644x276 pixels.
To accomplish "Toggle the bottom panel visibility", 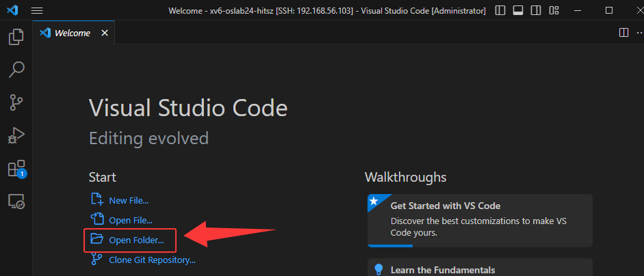I will pos(518,11).
